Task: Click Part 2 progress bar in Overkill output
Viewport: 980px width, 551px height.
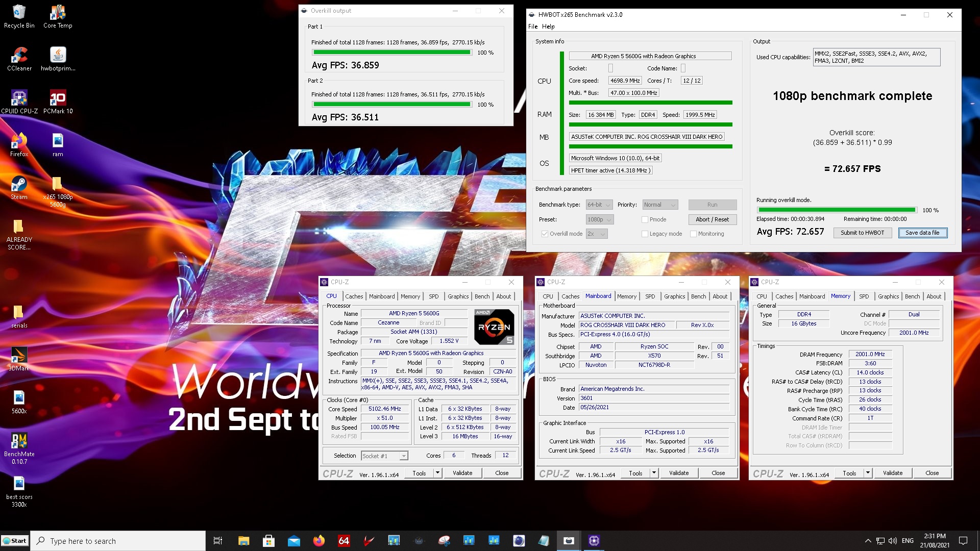Action: pyautogui.click(x=391, y=105)
